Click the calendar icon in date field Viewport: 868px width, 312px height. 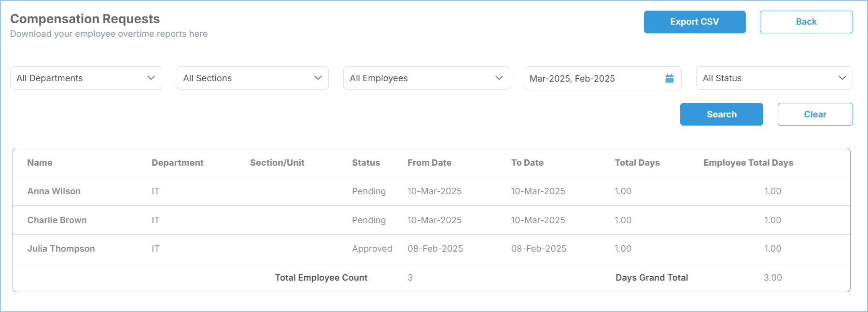[x=669, y=78]
